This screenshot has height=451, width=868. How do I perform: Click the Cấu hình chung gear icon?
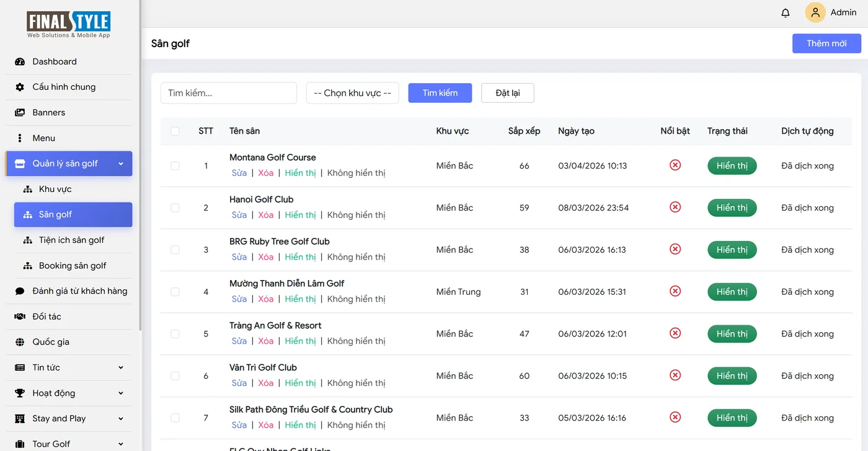[20, 87]
